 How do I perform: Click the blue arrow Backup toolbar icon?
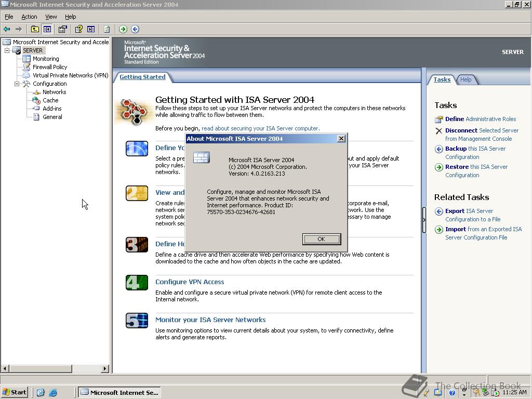[135, 29]
